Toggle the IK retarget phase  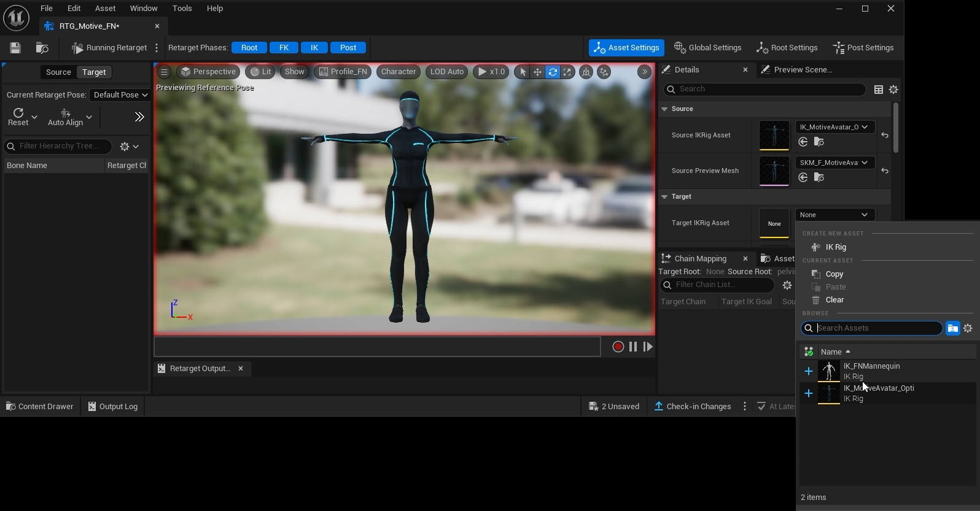(x=314, y=48)
